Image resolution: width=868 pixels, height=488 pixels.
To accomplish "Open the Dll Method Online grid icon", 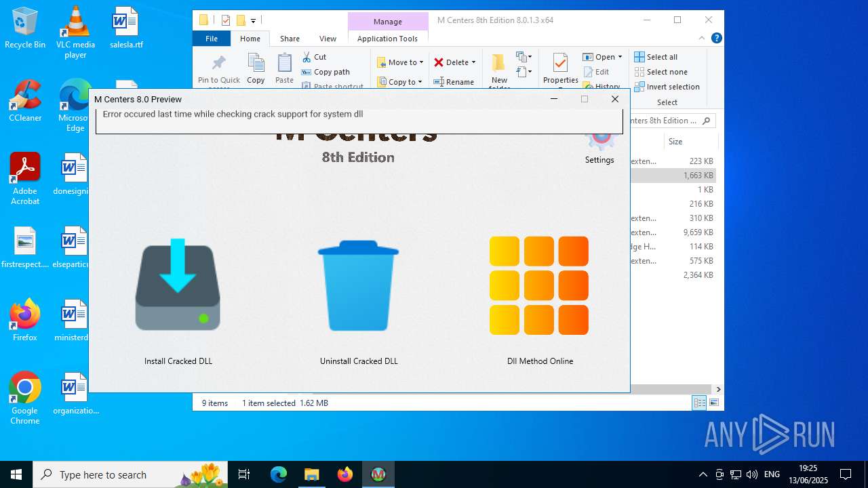I will click(539, 285).
